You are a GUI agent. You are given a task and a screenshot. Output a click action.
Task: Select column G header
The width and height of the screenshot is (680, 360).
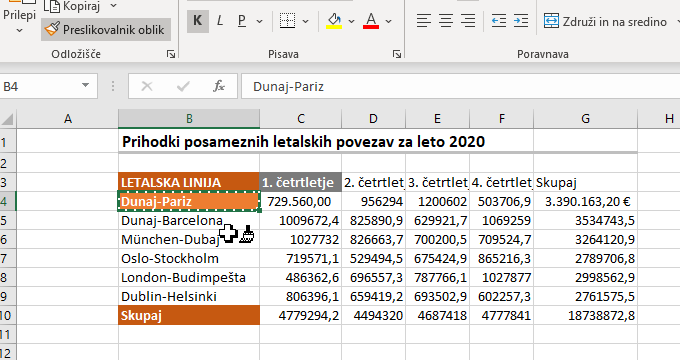pos(585,119)
